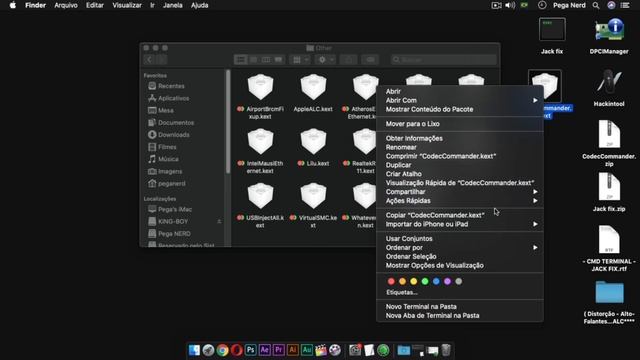Open the Jack fix desktop icon
640x360 pixels.
coord(552,29)
